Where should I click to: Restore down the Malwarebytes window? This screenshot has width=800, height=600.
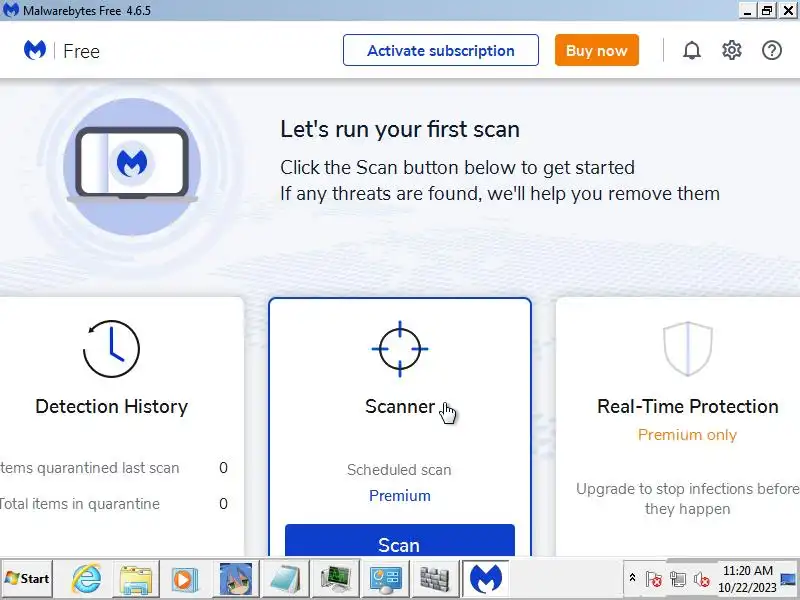point(767,10)
